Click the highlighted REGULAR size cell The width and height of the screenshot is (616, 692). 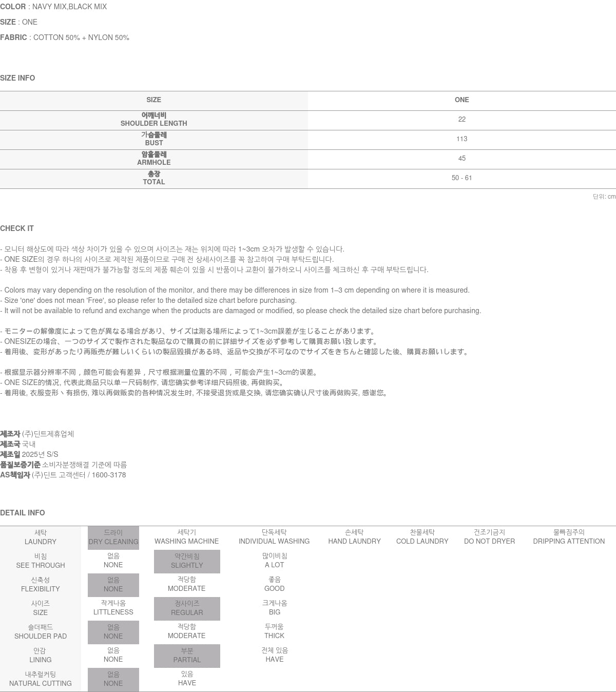pyautogui.click(x=187, y=608)
